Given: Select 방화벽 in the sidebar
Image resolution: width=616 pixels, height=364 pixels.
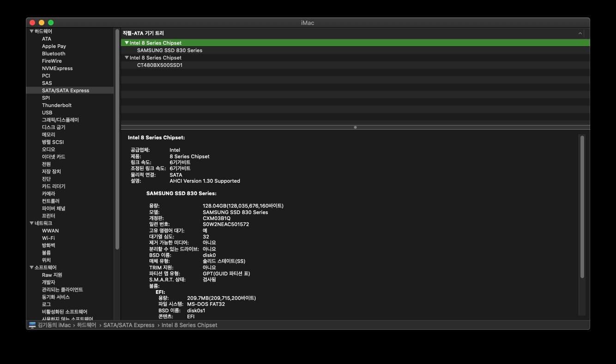Looking at the screenshot, I should (x=48, y=245).
